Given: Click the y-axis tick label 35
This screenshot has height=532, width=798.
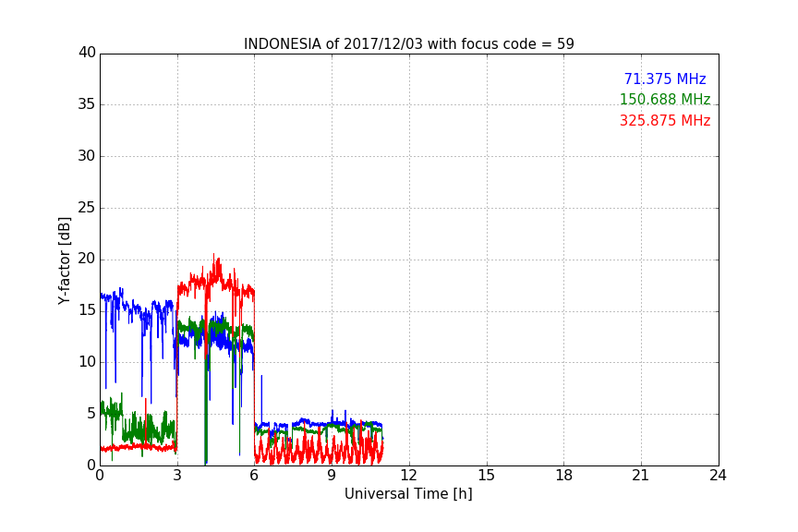Looking at the screenshot, I should point(87,104).
